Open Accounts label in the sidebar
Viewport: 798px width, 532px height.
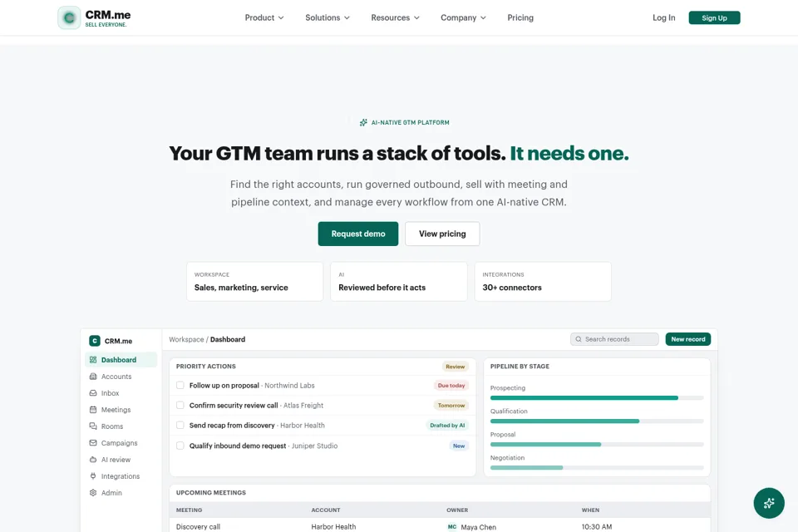[116, 377]
